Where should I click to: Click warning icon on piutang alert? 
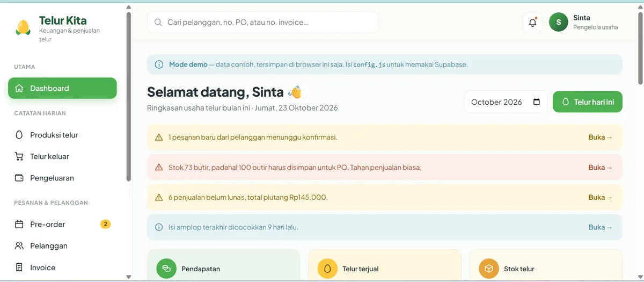(159, 198)
